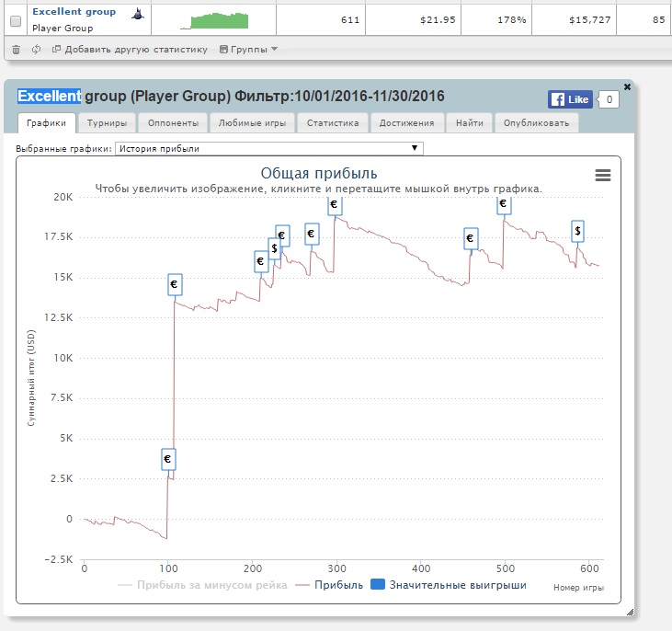The image size is (672, 631).
Task: Open the Excellent group player link
Action: [x=74, y=12]
